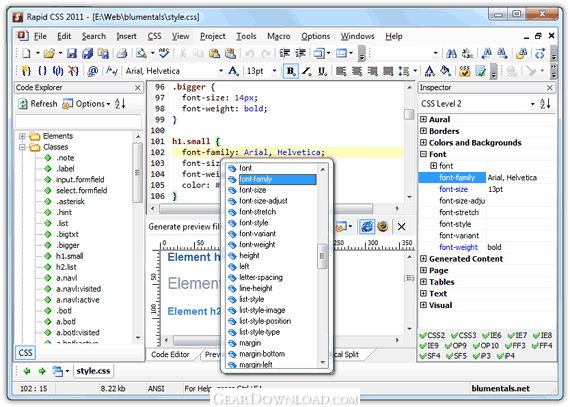Viewport: 570px width, 407px height.
Task: Click the Find binoculars icon
Action: click(451, 54)
